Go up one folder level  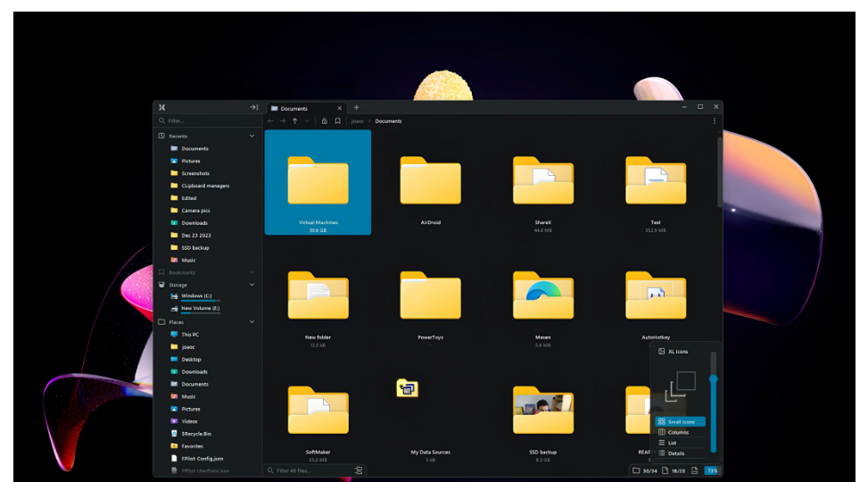click(x=295, y=120)
